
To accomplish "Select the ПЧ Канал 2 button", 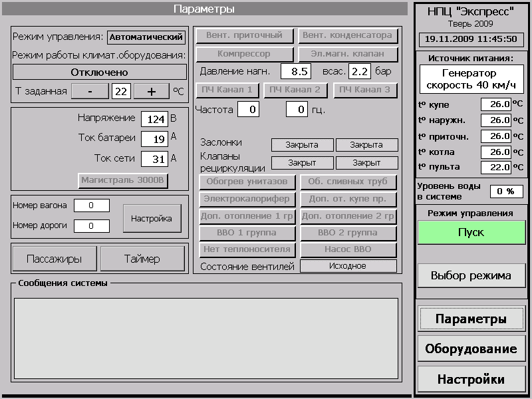I will (x=295, y=90).
